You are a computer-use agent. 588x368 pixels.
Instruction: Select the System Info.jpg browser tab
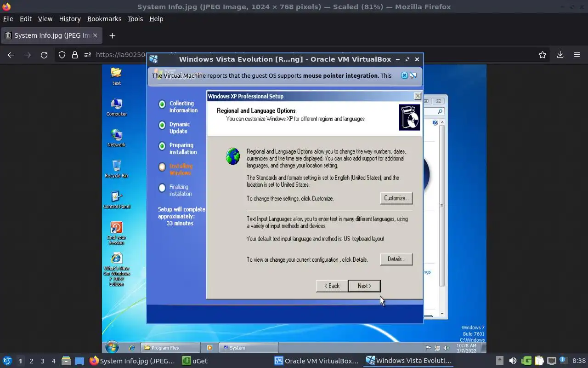pos(51,35)
